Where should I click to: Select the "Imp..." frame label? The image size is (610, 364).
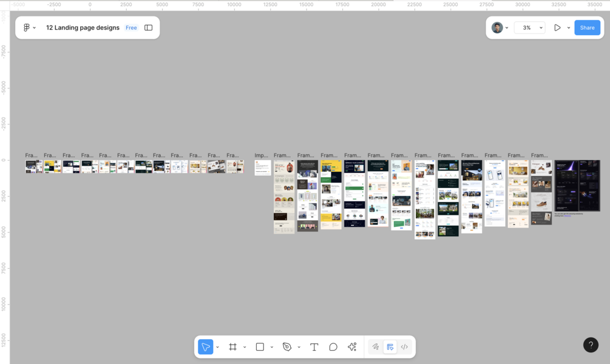pyautogui.click(x=262, y=155)
